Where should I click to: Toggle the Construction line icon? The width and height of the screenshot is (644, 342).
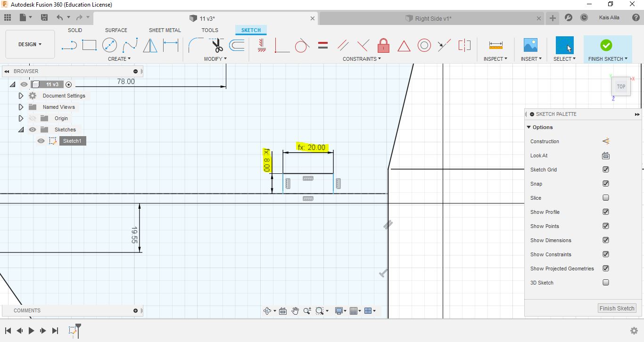click(x=606, y=141)
